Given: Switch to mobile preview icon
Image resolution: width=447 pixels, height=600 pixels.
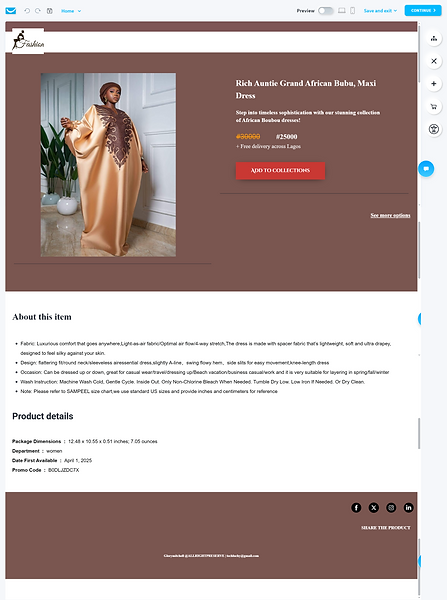Looking at the screenshot, I should point(352,11).
